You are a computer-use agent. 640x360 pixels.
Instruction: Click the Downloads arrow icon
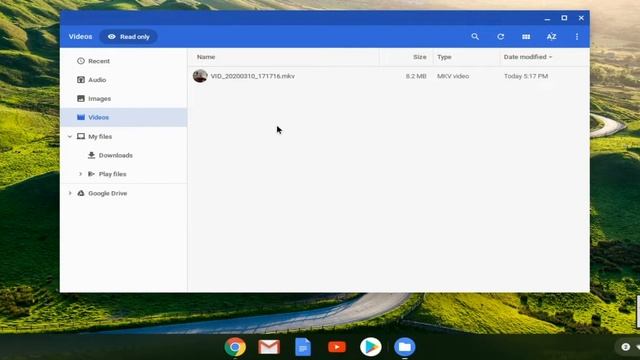click(x=91, y=155)
